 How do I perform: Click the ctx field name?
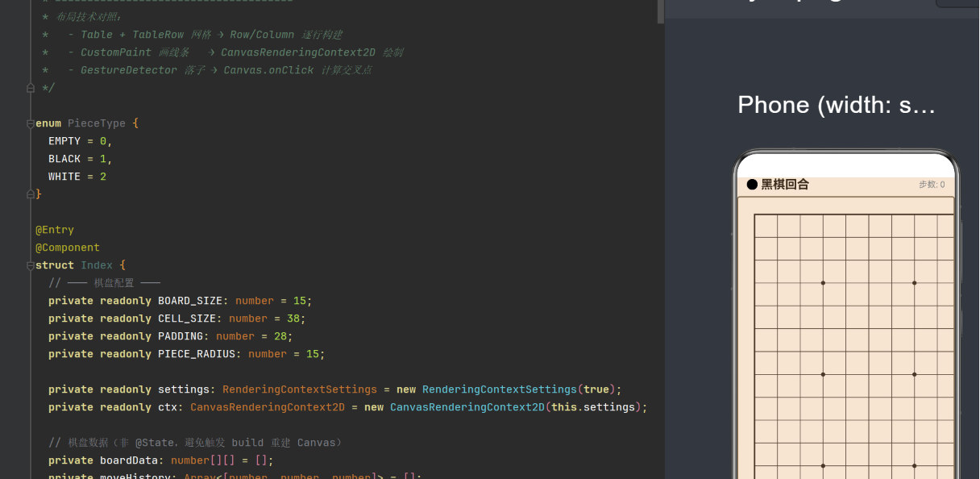(168, 407)
